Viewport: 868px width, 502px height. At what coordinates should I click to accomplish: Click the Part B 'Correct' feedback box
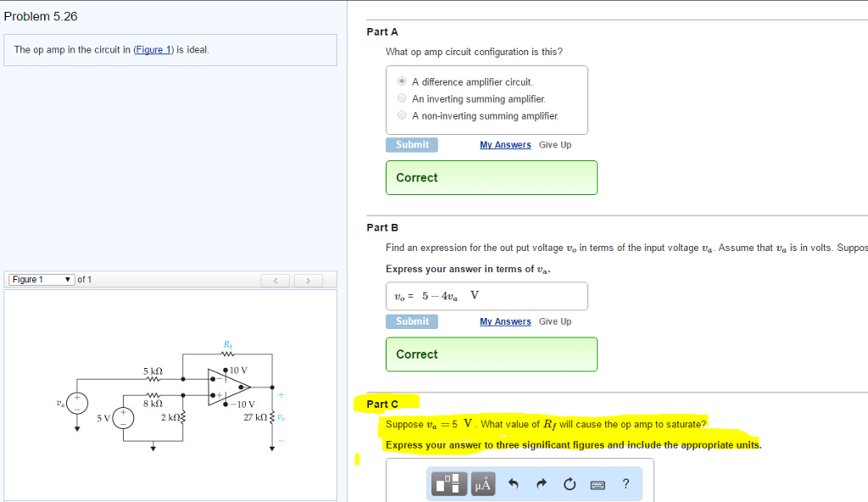(x=492, y=354)
